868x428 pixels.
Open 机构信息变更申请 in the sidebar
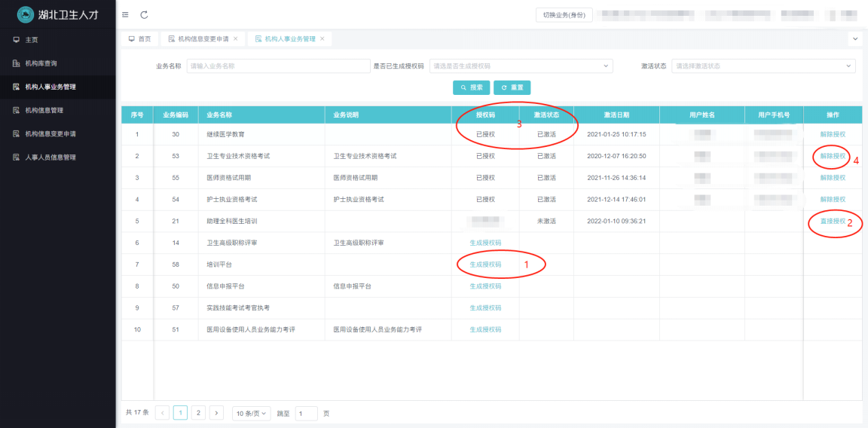[50, 133]
